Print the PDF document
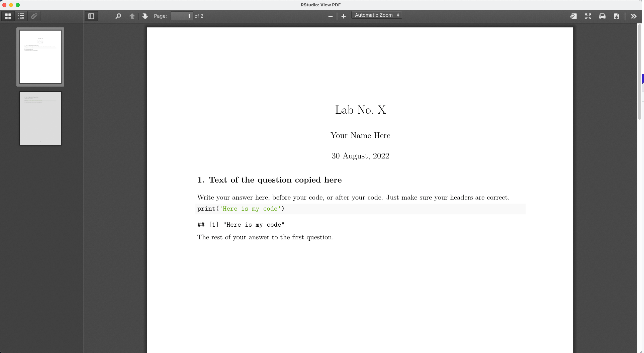This screenshot has height=353, width=644. coord(602,16)
